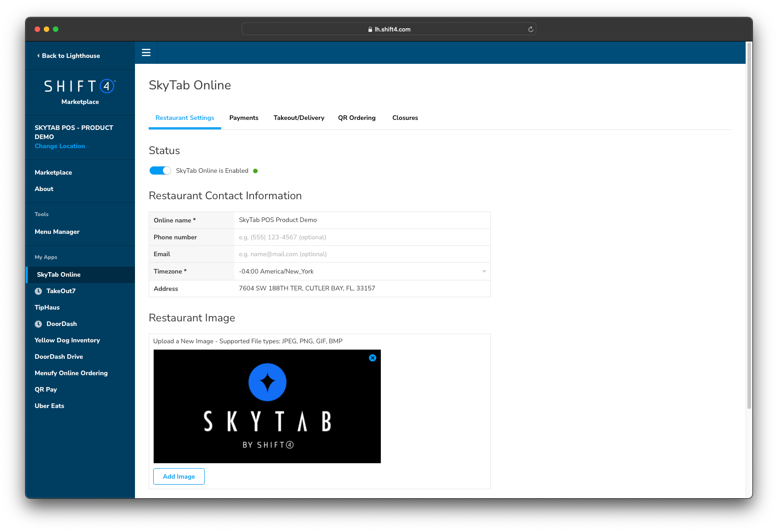The width and height of the screenshot is (778, 532).
Task: Toggle SkyTab Online enabled switch
Action: (160, 170)
